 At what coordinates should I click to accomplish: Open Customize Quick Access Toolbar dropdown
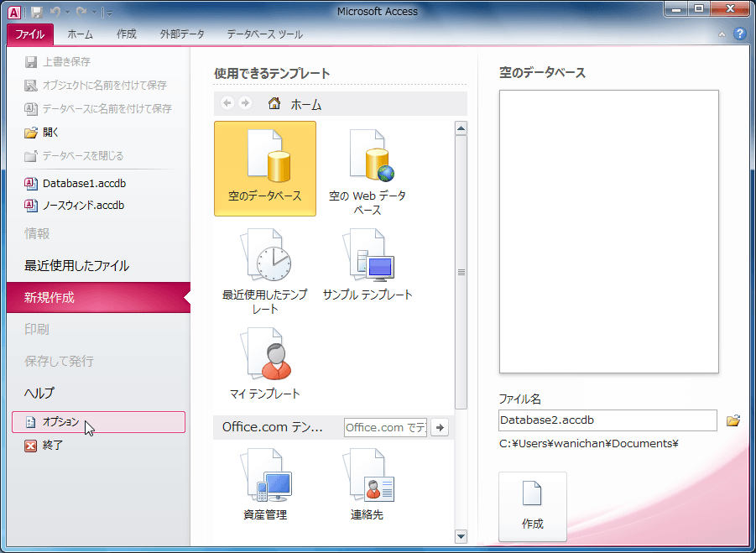point(109,13)
